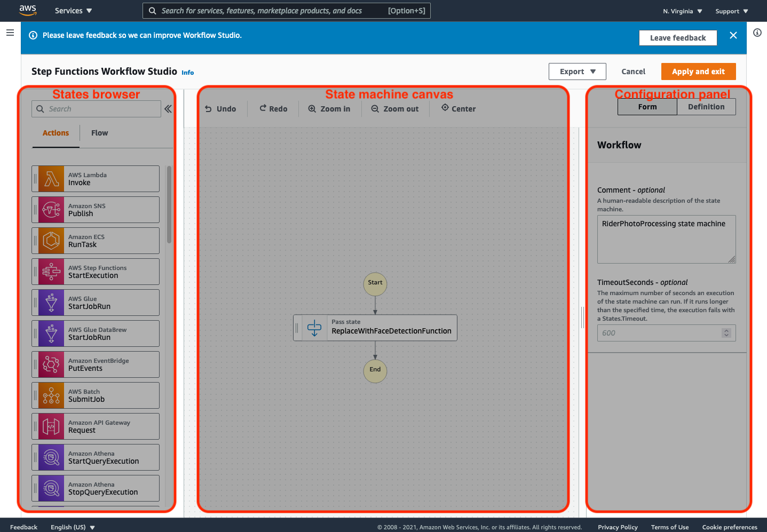The image size is (767, 532).
Task: Open the hamburger navigation menu
Action: point(10,33)
